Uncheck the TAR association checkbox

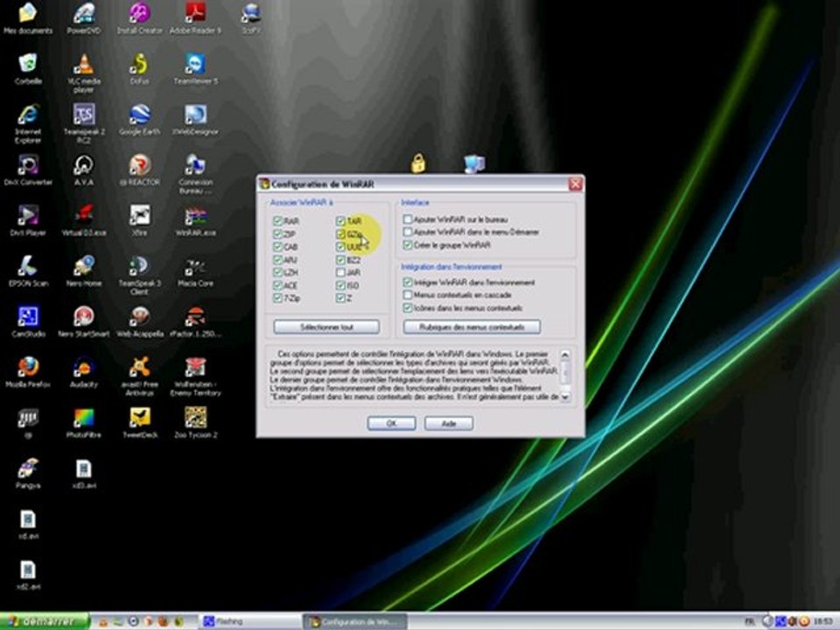[x=340, y=220]
